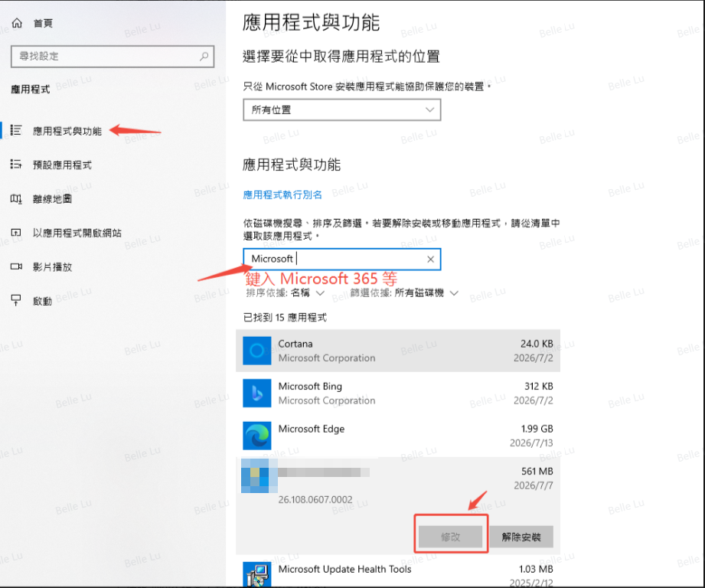Click the 24.0 KB size of Cortana
The image size is (705, 588).
click(537, 344)
